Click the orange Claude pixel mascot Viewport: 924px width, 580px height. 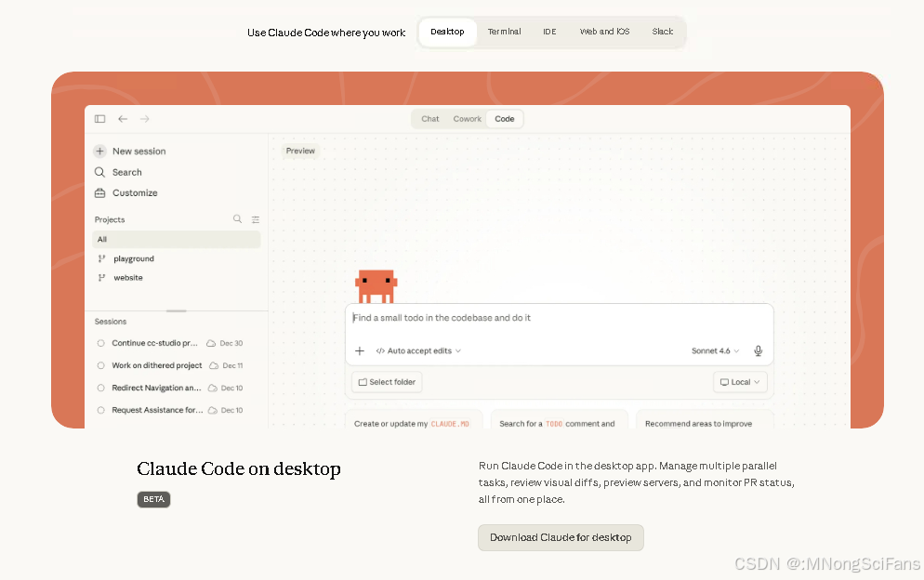coord(376,286)
